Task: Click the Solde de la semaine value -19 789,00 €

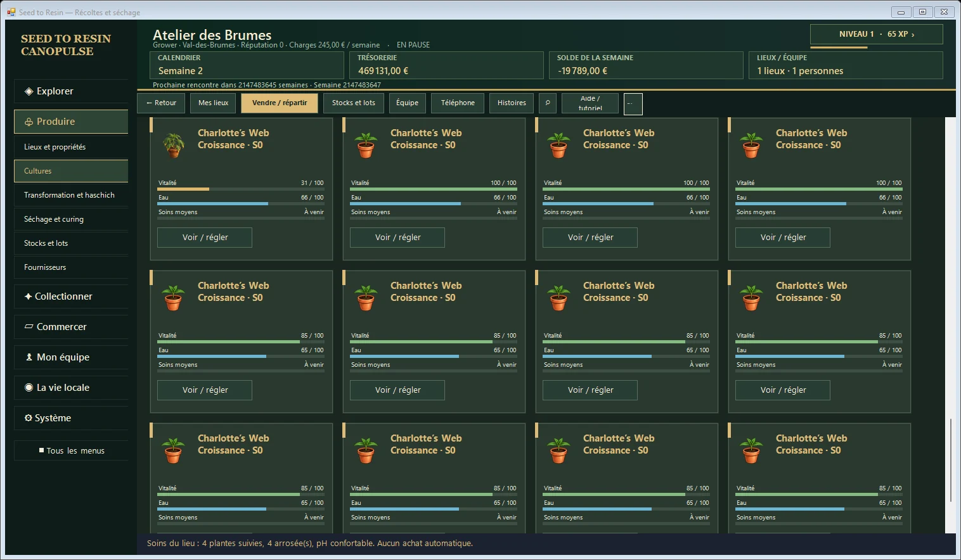Action: [x=583, y=71]
